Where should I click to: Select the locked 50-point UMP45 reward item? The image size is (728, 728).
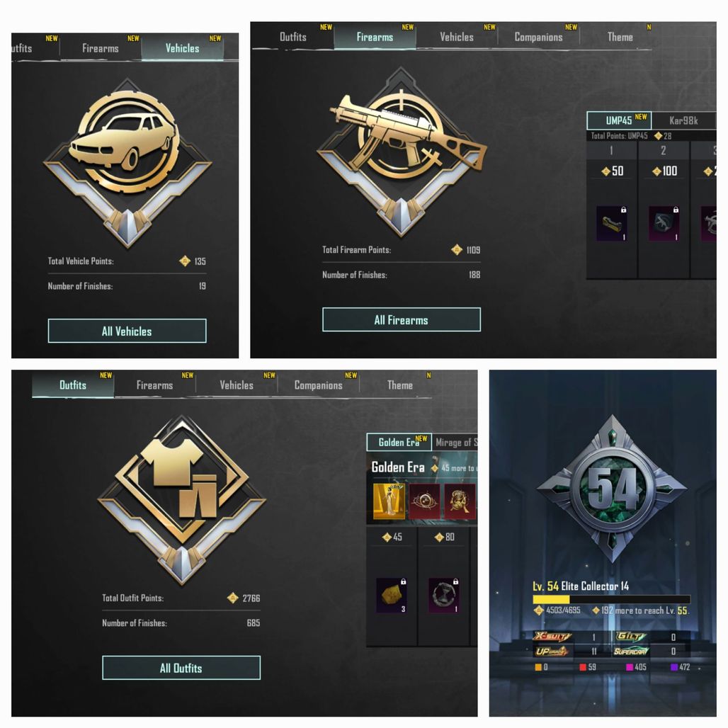(x=611, y=224)
